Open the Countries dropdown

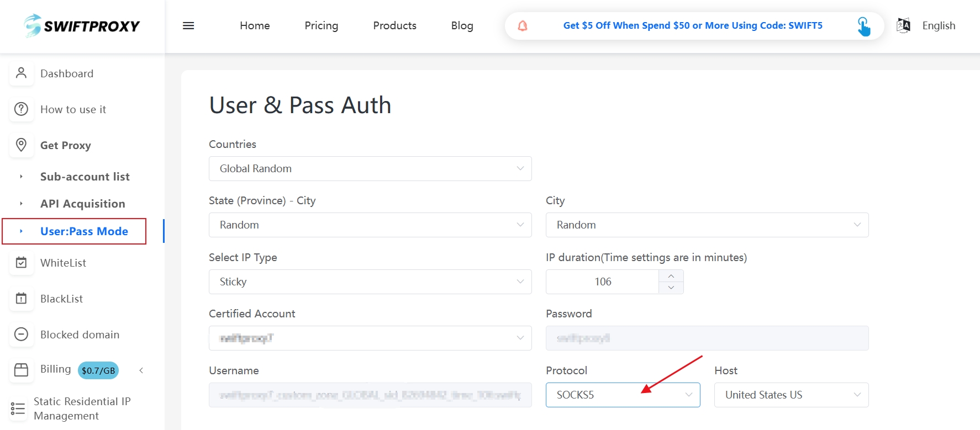click(x=370, y=168)
